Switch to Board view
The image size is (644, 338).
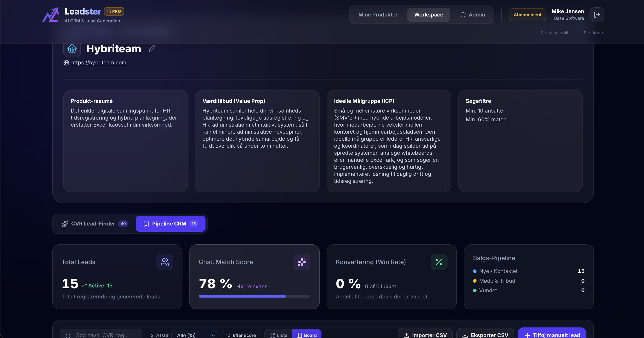click(306, 335)
